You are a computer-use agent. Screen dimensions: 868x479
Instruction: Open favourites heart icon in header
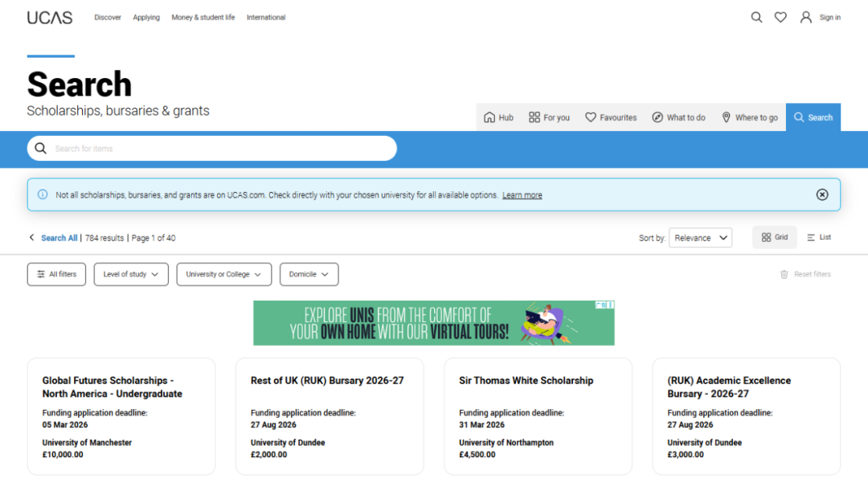coord(780,18)
